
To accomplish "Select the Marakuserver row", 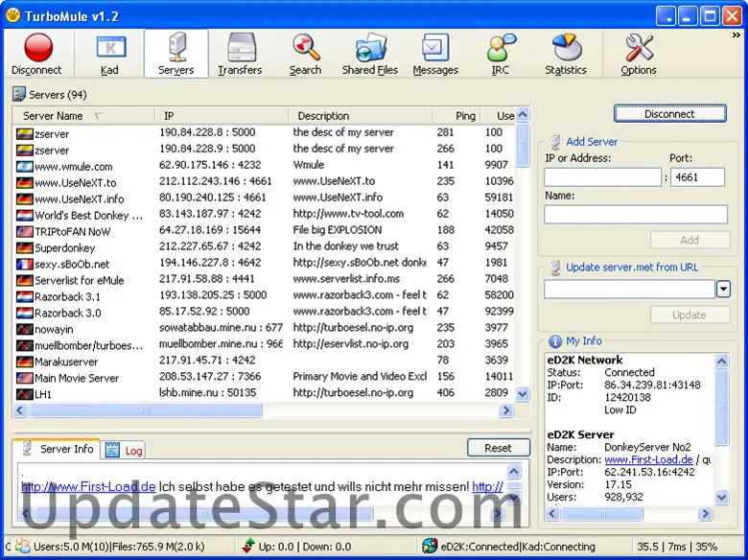I will coord(265,362).
